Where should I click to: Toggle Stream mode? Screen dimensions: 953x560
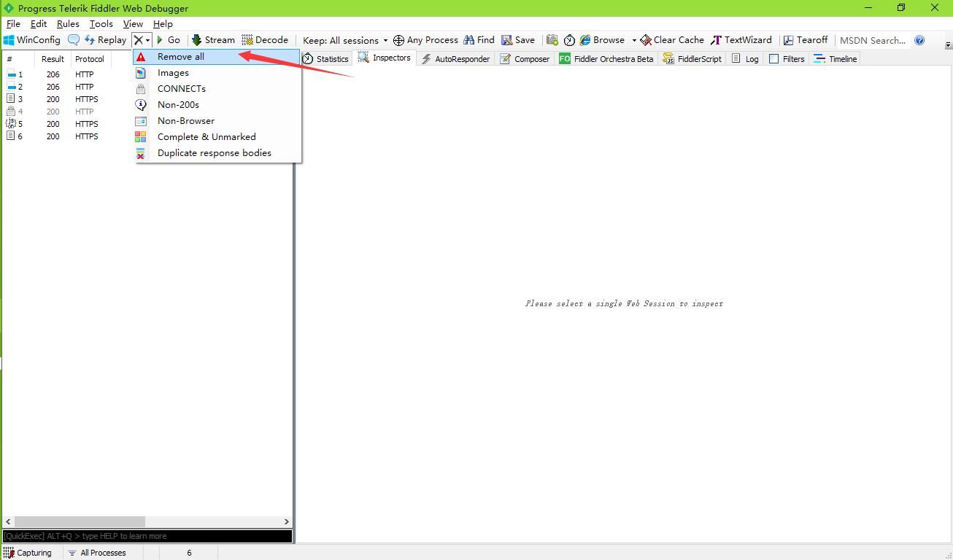point(213,40)
